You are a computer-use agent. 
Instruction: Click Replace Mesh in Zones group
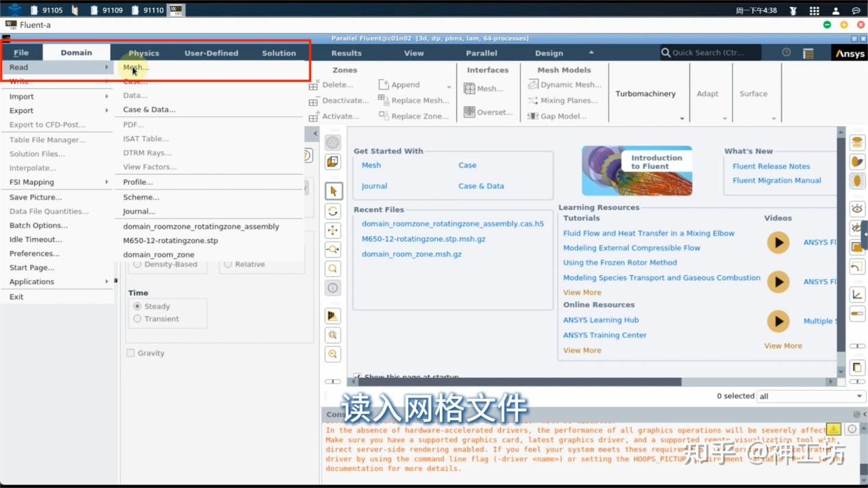414,101
